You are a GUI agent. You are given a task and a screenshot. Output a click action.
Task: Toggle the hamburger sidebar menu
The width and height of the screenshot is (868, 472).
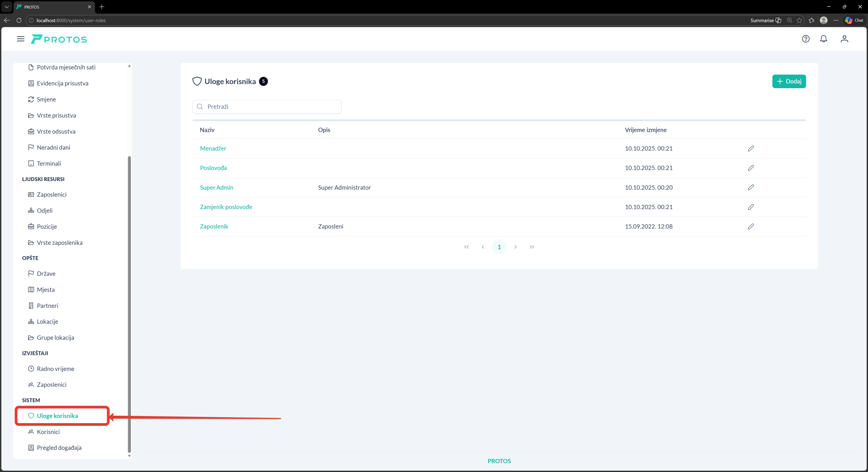click(x=21, y=39)
